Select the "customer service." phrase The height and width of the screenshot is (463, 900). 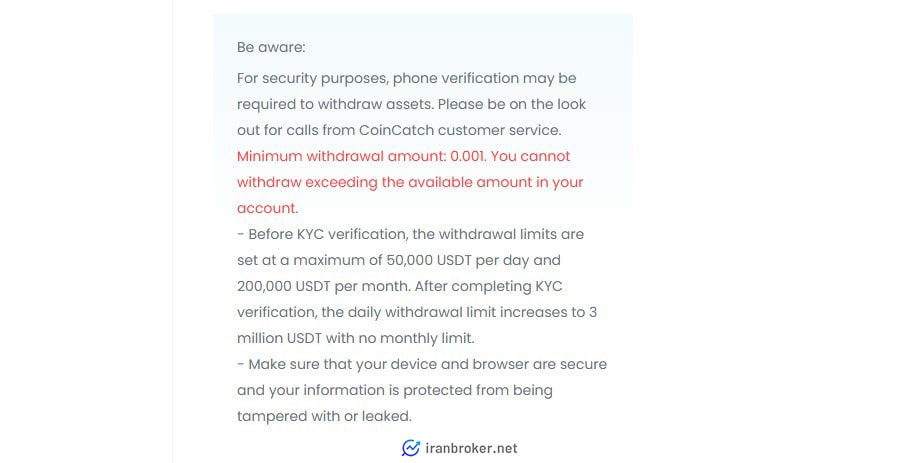(x=499, y=130)
